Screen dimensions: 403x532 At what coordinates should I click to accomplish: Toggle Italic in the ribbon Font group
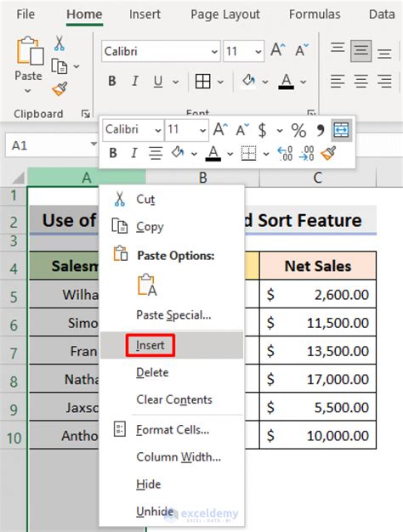pos(135,82)
